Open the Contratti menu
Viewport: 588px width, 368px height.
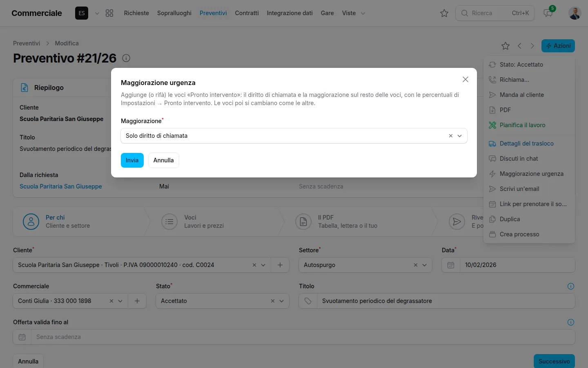[247, 13]
